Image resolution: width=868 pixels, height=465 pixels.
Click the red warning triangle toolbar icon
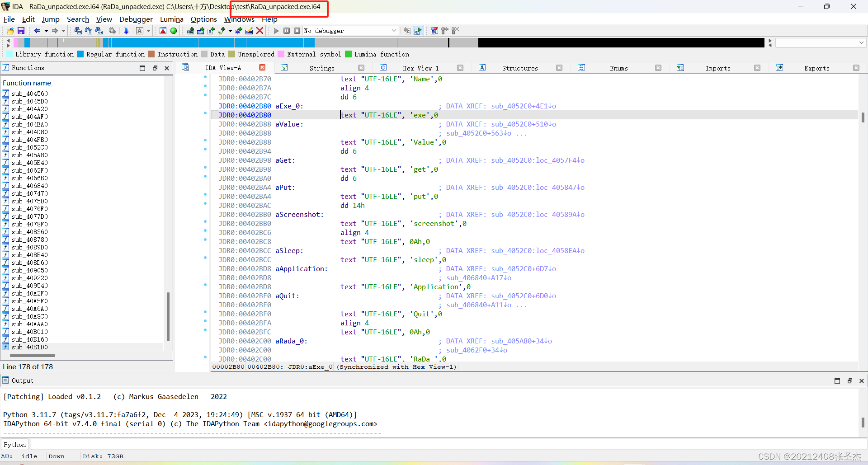163,31
